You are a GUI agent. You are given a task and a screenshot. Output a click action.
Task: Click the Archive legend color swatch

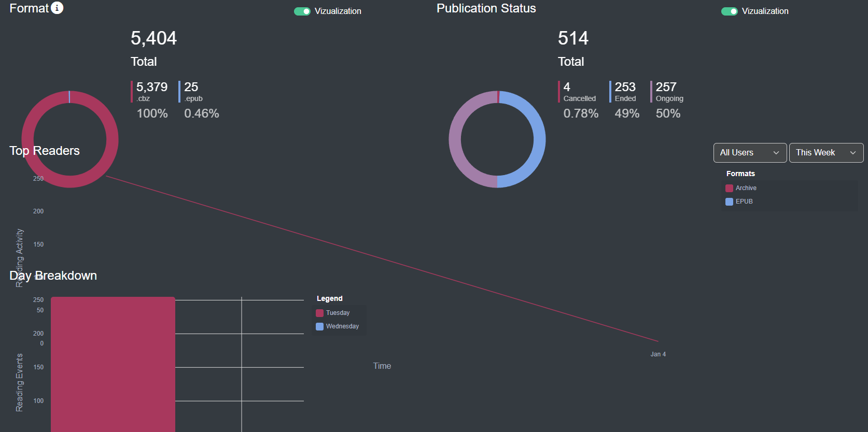point(729,188)
